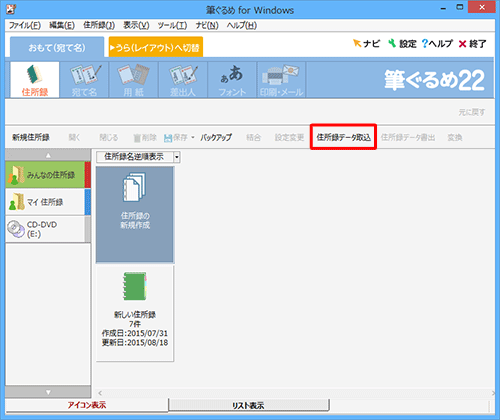
Task: Maximize the 筆ぐるめ window
Action: (x=460, y=7)
